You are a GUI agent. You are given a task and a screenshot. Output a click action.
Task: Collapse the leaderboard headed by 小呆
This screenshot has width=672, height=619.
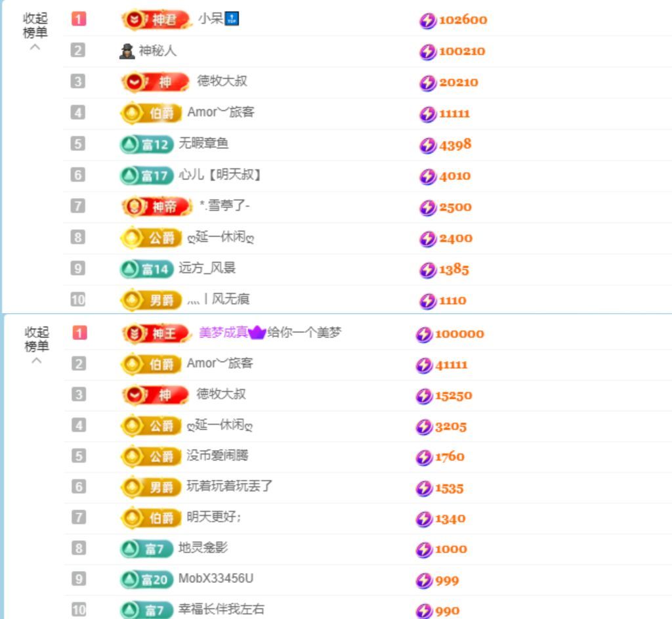tap(35, 26)
